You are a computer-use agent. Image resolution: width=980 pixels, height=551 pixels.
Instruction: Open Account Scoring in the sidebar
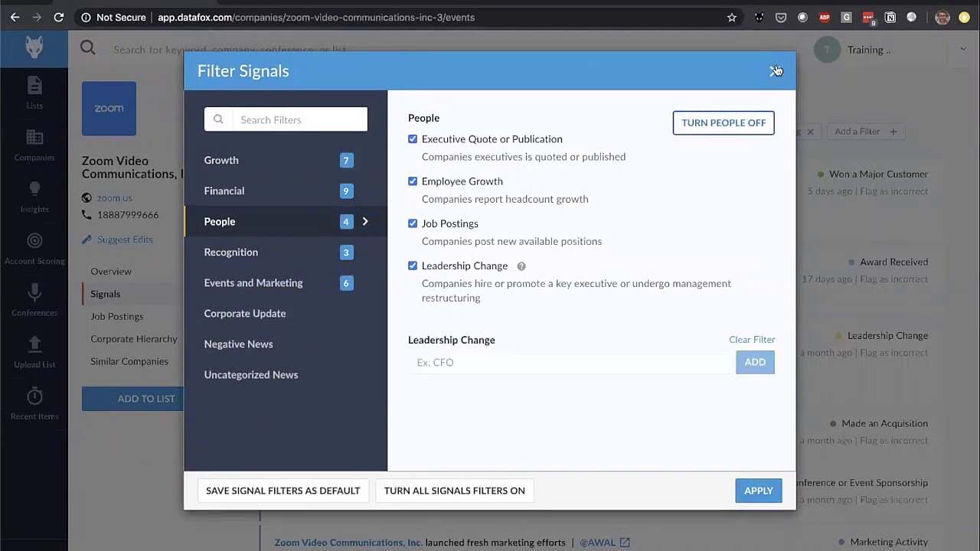[x=34, y=249]
